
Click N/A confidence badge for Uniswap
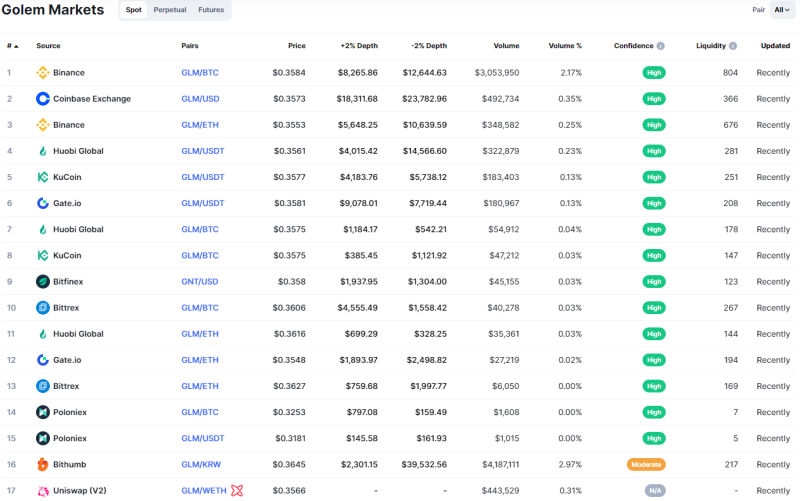click(x=655, y=490)
